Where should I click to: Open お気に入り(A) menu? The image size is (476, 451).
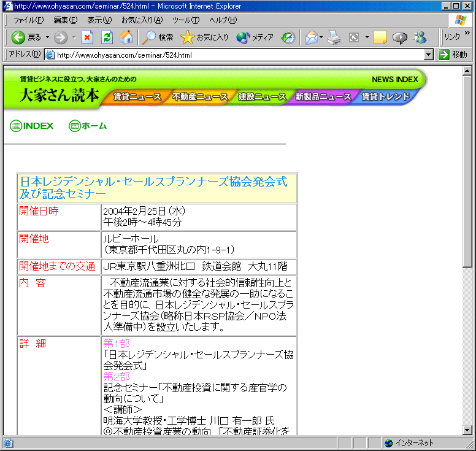tap(142, 20)
